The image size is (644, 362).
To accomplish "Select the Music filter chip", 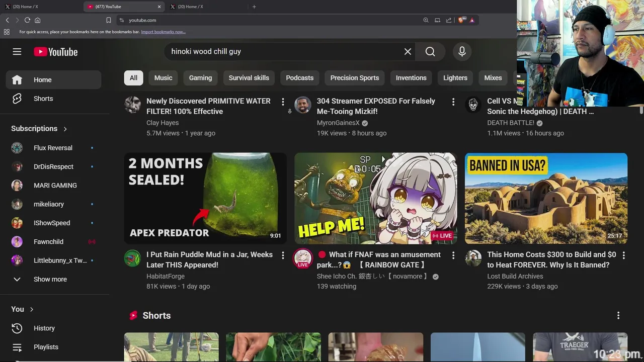I will click(163, 78).
